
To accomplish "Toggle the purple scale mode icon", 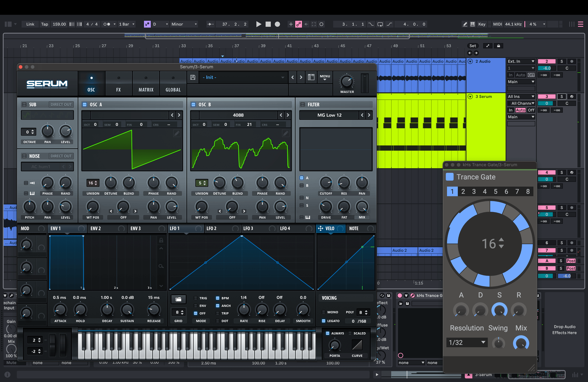I will 147,24.
